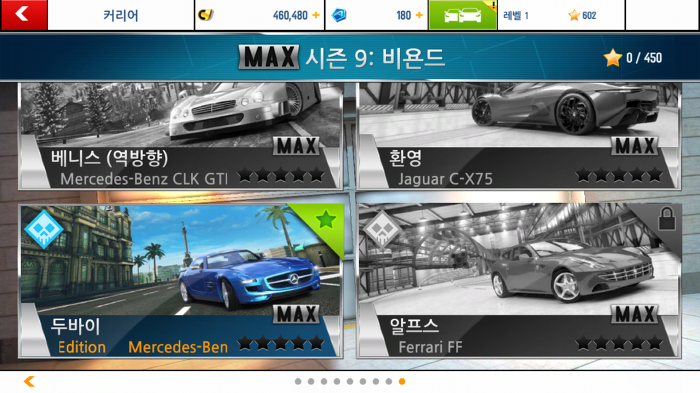Tap the red back arrow button

(24, 15)
